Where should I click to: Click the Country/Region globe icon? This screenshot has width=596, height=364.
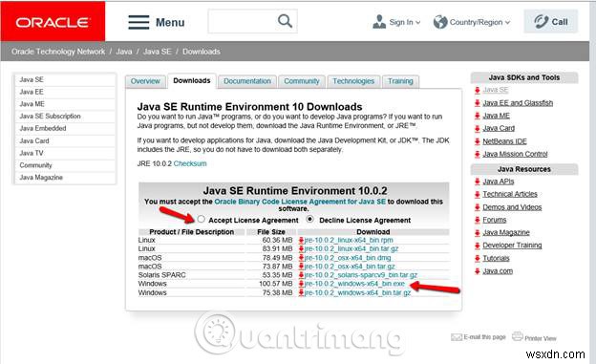point(440,22)
